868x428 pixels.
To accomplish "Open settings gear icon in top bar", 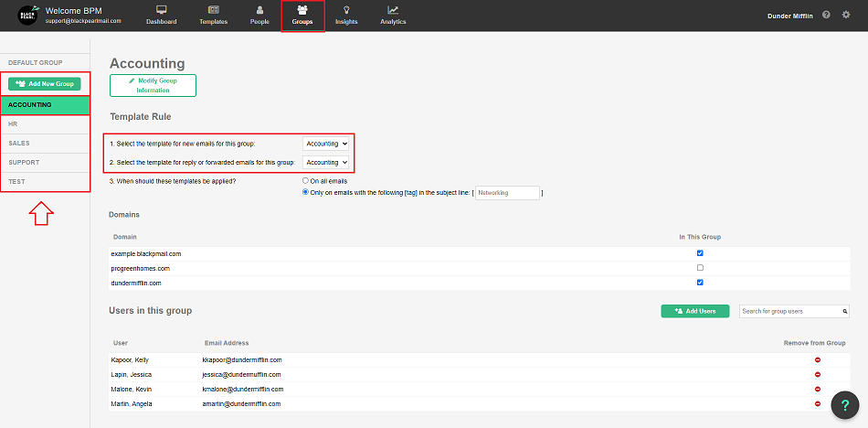I will (x=846, y=16).
